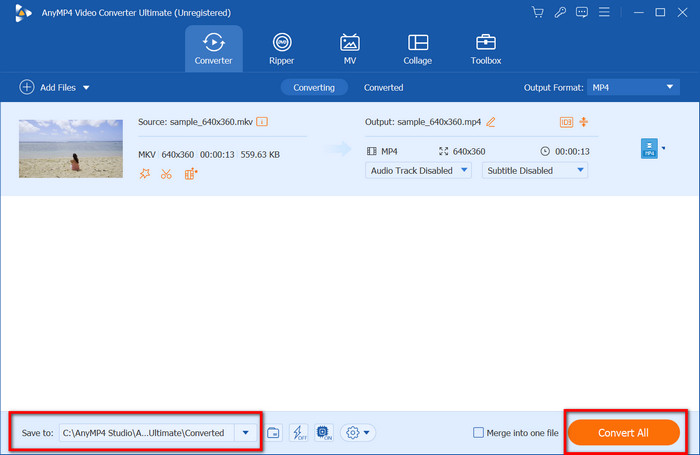The image size is (700, 455).
Task: Open the Toolbox tab
Action: click(486, 49)
